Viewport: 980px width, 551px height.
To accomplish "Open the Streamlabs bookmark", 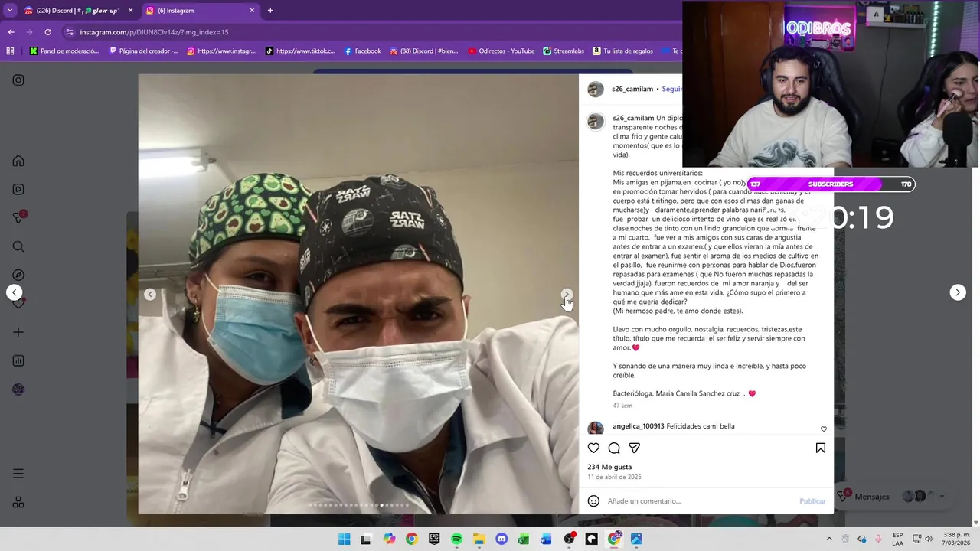I will pyautogui.click(x=563, y=51).
